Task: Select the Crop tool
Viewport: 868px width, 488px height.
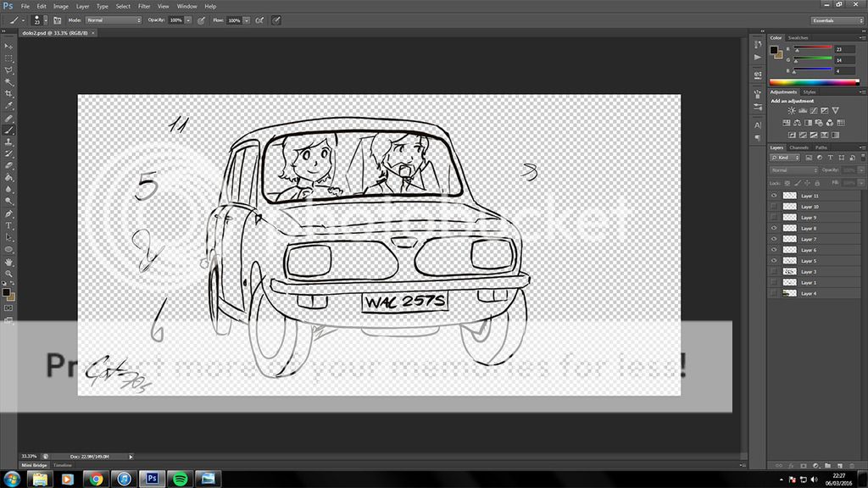Action: [8, 94]
